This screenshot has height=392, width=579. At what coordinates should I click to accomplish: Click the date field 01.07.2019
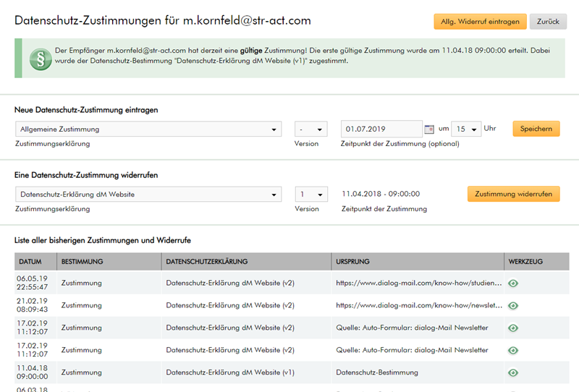coord(381,129)
